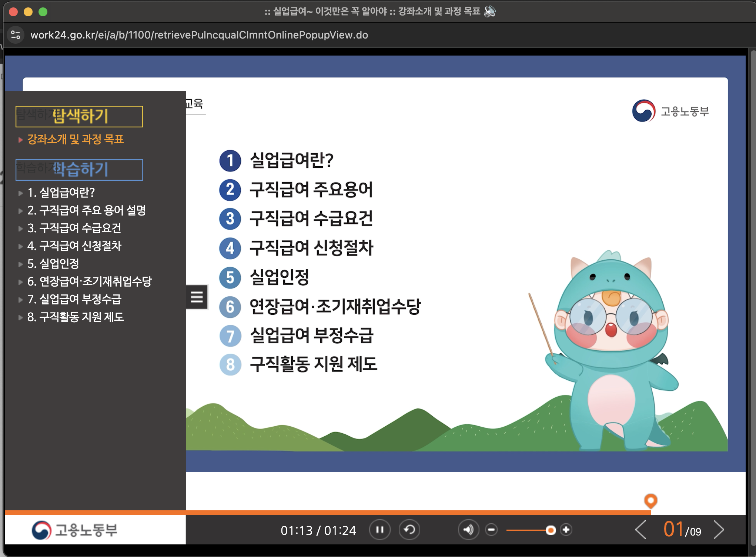Click tab audio speaker icon in title
The image size is (756, 557).
pos(489,11)
